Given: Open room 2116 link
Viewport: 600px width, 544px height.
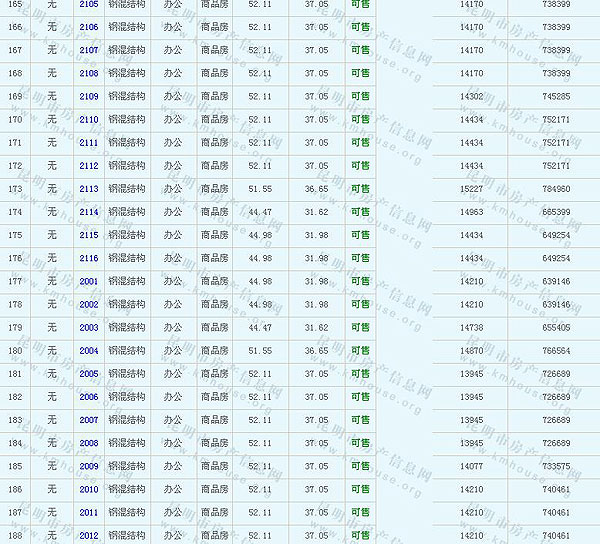Looking at the screenshot, I should [x=88, y=258].
